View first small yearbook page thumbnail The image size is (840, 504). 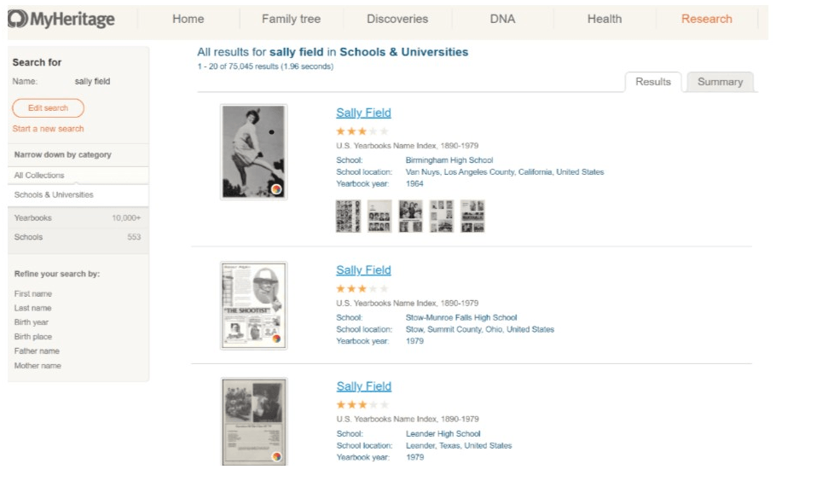348,217
